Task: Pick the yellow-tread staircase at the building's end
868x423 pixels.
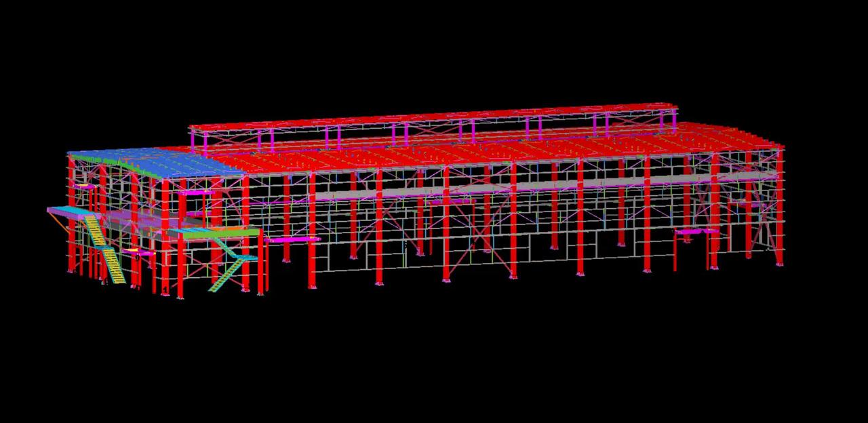Action: [105, 249]
